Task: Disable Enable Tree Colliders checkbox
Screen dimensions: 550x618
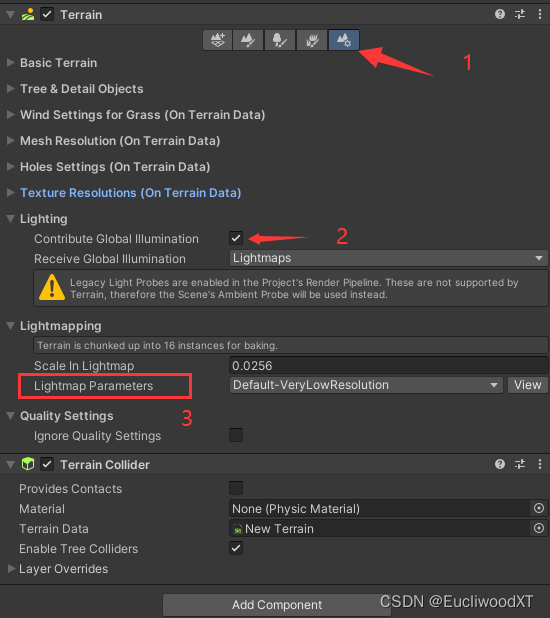Action: pyautogui.click(x=236, y=548)
